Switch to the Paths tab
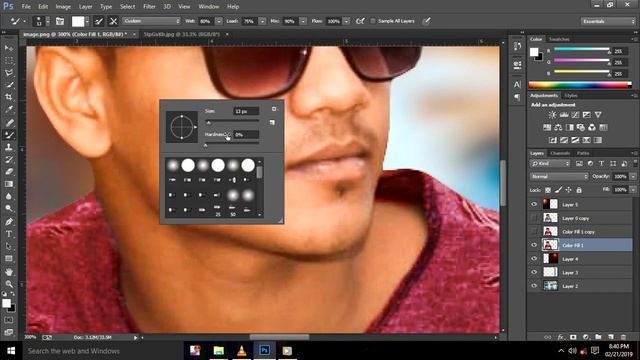640x360 pixels. 583,153
